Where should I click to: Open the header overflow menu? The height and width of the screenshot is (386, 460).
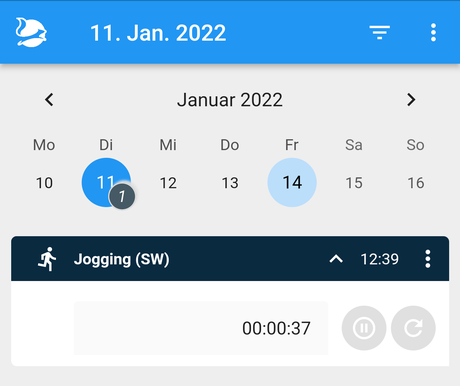click(433, 32)
